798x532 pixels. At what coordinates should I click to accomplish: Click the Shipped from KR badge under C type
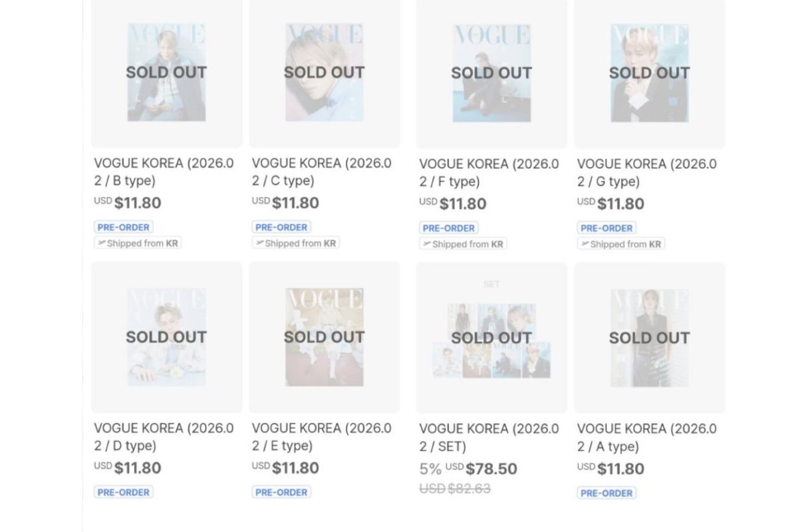tap(295, 243)
